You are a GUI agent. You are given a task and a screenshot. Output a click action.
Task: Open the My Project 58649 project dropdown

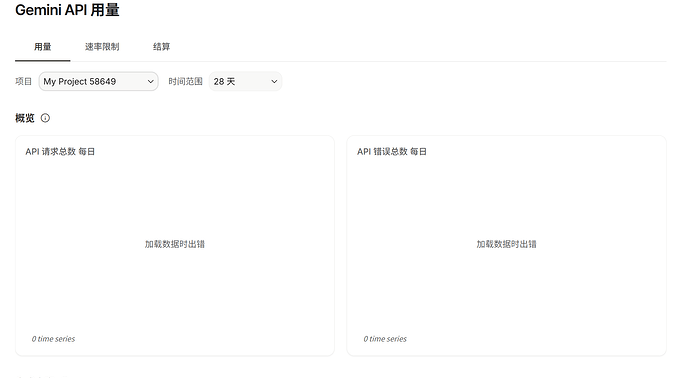pyautogui.click(x=99, y=81)
